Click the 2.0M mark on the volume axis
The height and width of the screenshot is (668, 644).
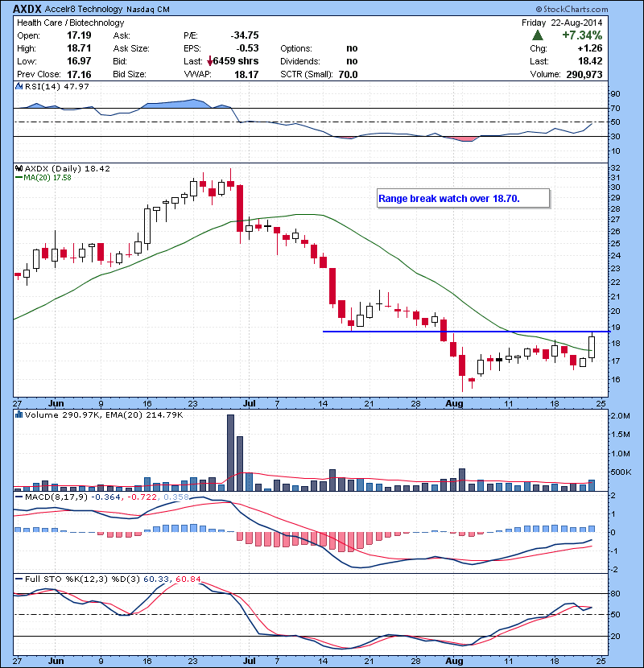click(621, 416)
